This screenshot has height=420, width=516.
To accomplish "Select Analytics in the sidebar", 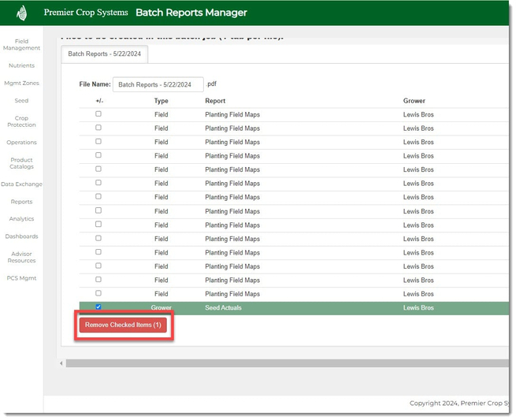I will coord(22,218).
